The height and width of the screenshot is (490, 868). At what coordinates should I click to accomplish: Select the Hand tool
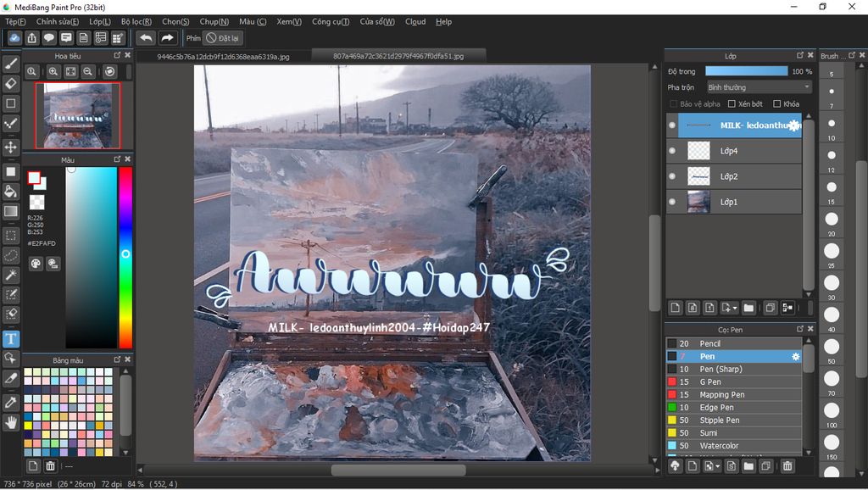pos(10,423)
